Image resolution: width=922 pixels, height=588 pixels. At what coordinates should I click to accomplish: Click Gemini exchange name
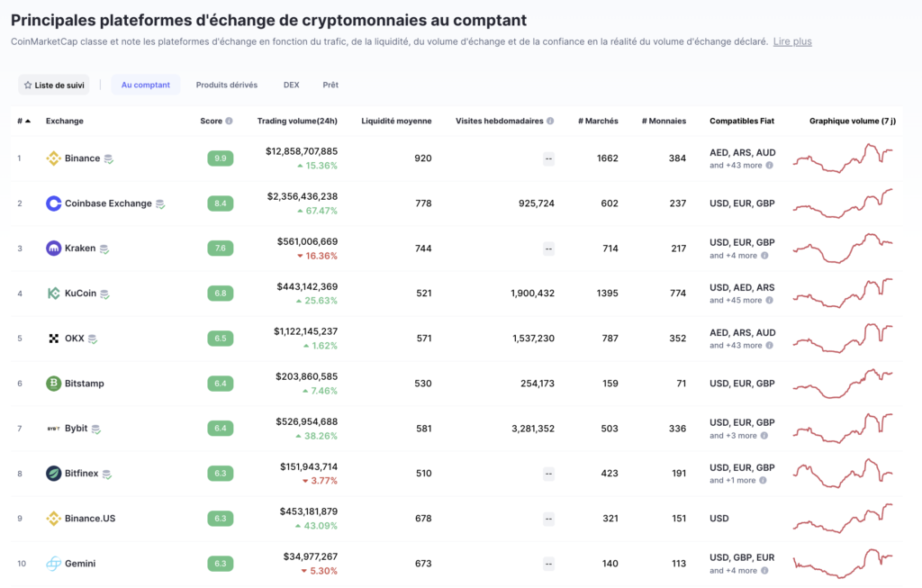pyautogui.click(x=80, y=564)
